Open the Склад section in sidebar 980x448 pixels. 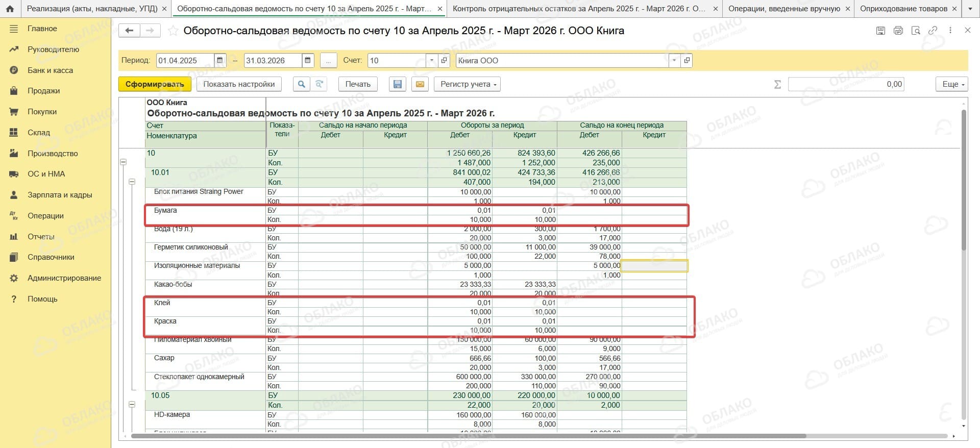tap(39, 133)
